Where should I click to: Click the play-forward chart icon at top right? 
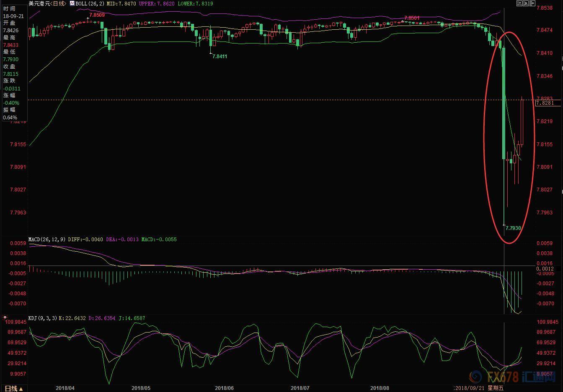(526, 3)
